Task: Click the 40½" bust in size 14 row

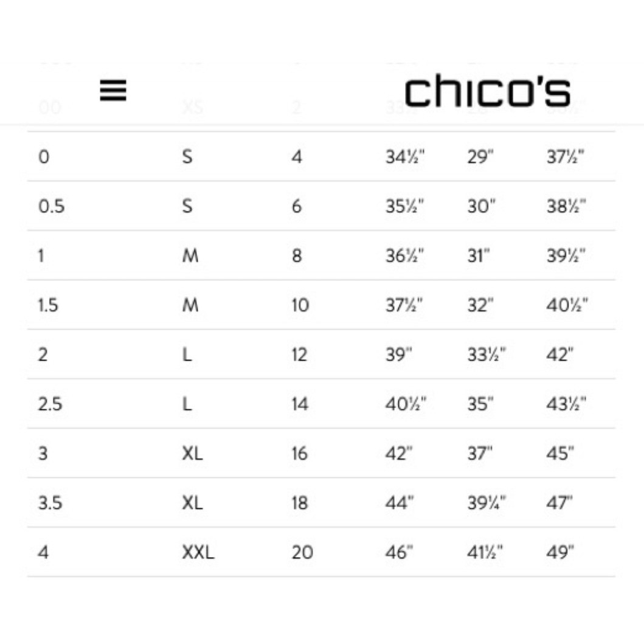Action: [x=406, y=404]
